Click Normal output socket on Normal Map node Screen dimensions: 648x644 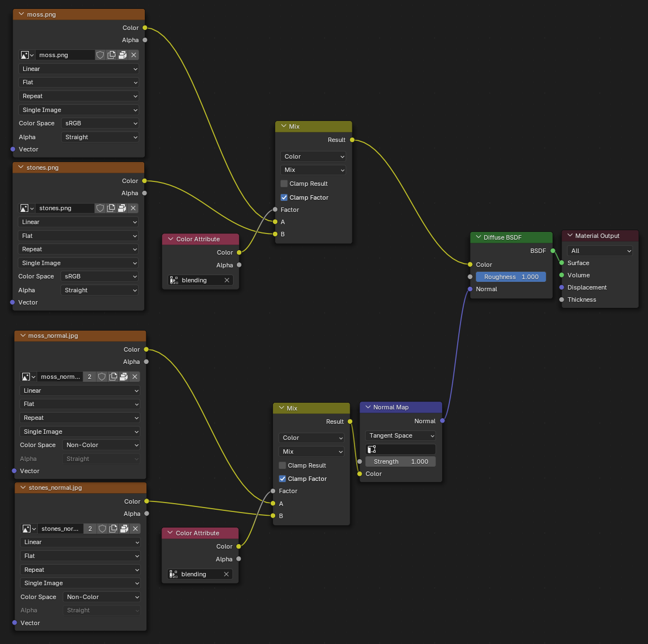pos(442,421)
